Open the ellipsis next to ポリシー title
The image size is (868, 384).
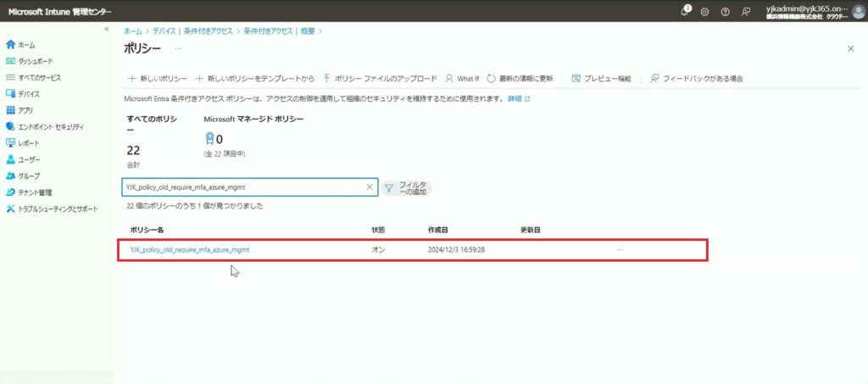178,49
